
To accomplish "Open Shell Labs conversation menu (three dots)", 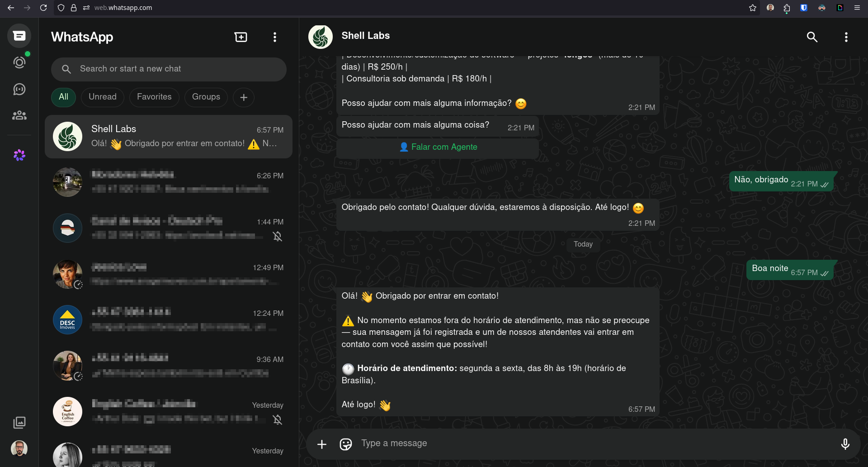I will (x=846, y=37).
